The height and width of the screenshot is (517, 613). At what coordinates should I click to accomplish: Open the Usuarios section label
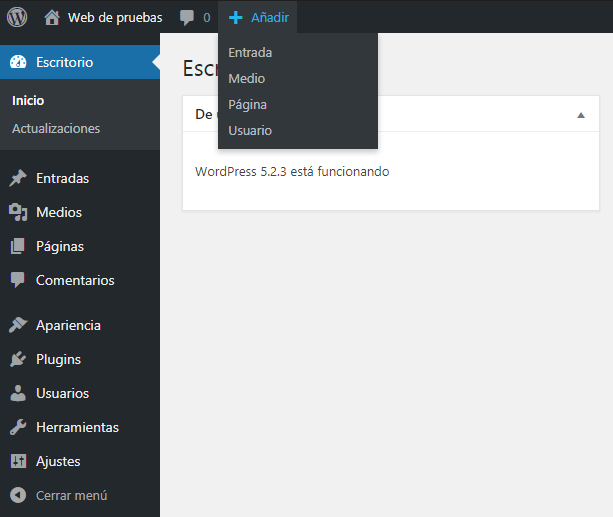pyautogui.click(x=63, y=393)
